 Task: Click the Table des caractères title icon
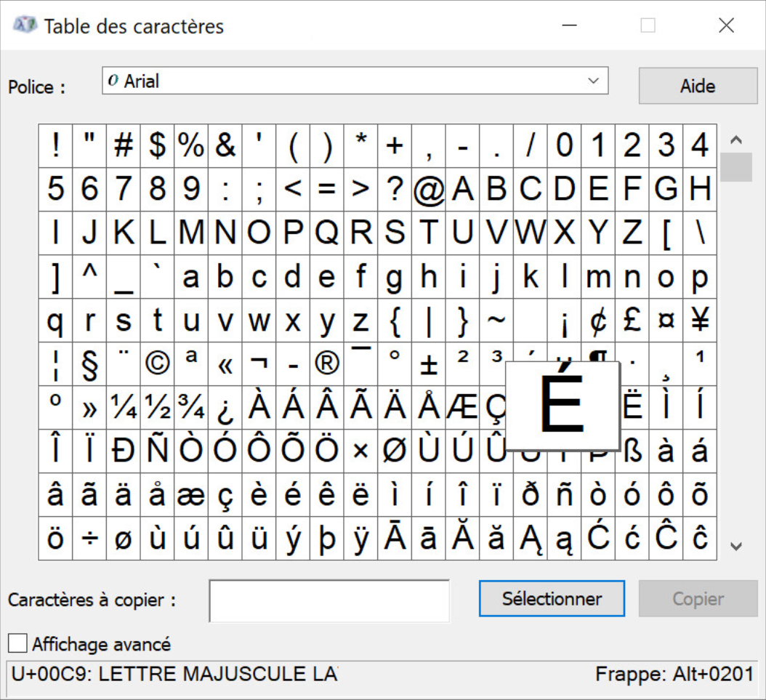coord(25,25)
